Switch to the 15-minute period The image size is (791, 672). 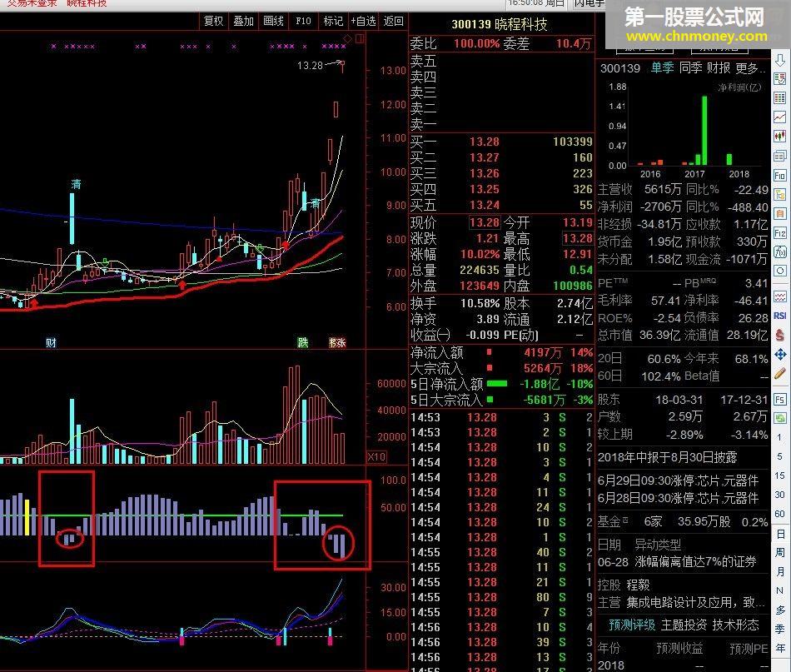pos(780,475)
